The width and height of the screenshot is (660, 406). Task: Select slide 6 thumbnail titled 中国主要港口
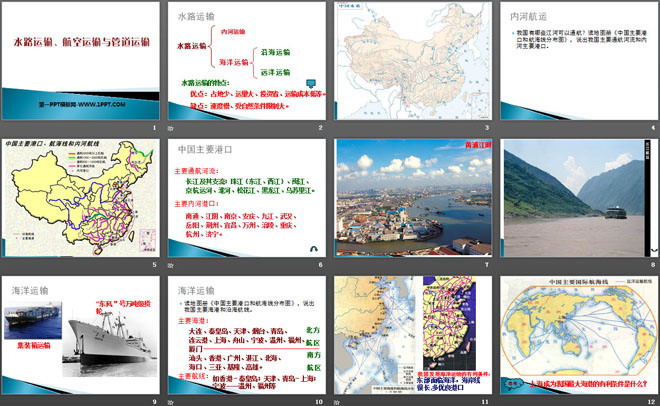(247, 198)
